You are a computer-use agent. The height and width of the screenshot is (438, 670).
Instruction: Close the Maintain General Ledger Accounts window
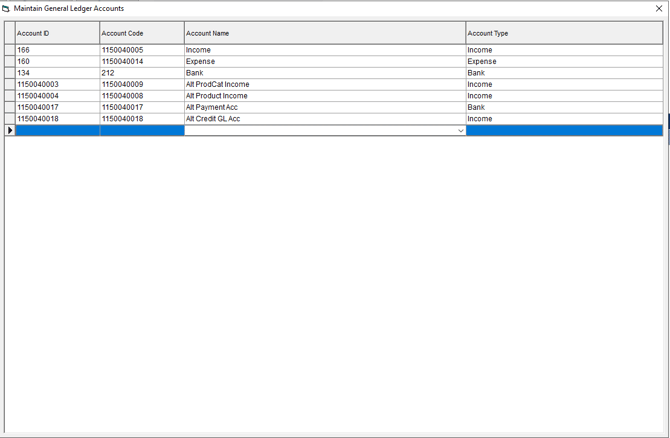pyautogui.click(x=659, y=9)
